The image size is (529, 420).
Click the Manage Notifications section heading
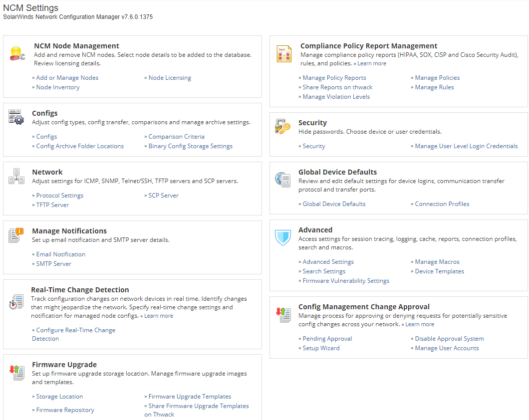click(x=69, y=231)
